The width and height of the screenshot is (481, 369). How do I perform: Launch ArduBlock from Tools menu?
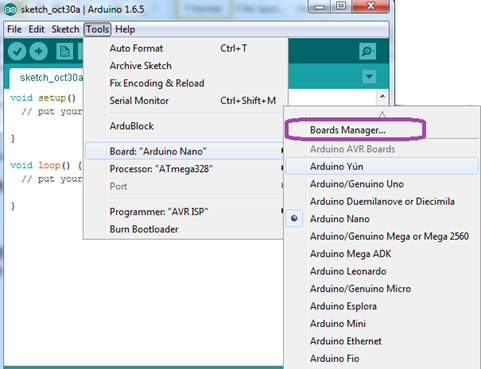(x=185, y=126)
